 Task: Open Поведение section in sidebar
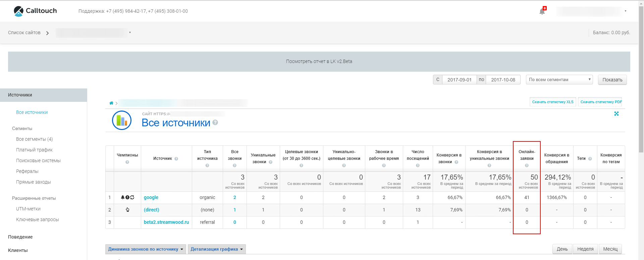coord(20,237)
